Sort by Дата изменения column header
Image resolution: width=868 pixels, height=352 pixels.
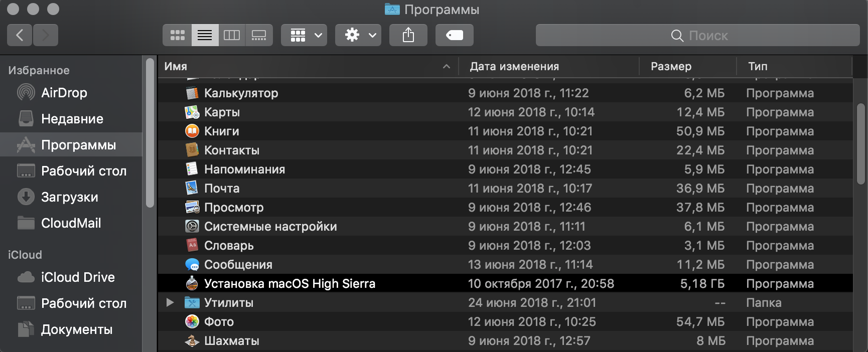(x=549, y=66)
